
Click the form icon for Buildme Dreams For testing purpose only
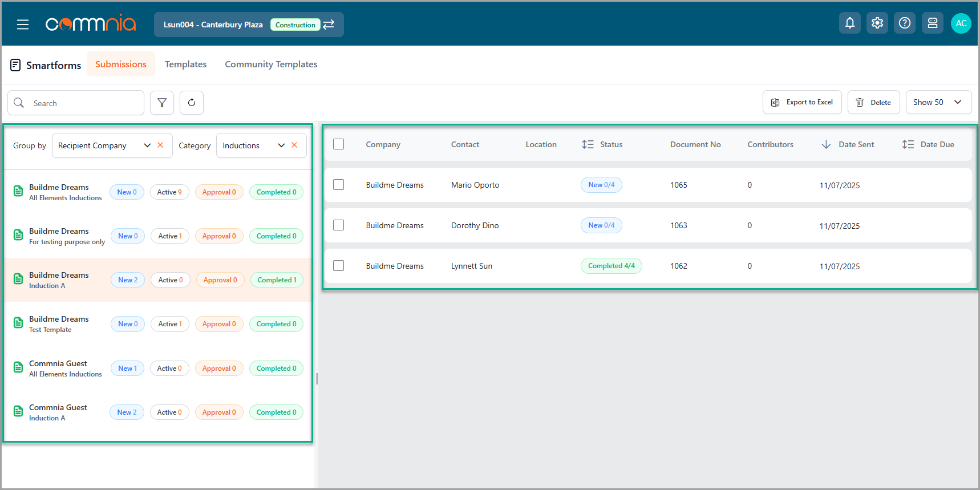point(18,235)
